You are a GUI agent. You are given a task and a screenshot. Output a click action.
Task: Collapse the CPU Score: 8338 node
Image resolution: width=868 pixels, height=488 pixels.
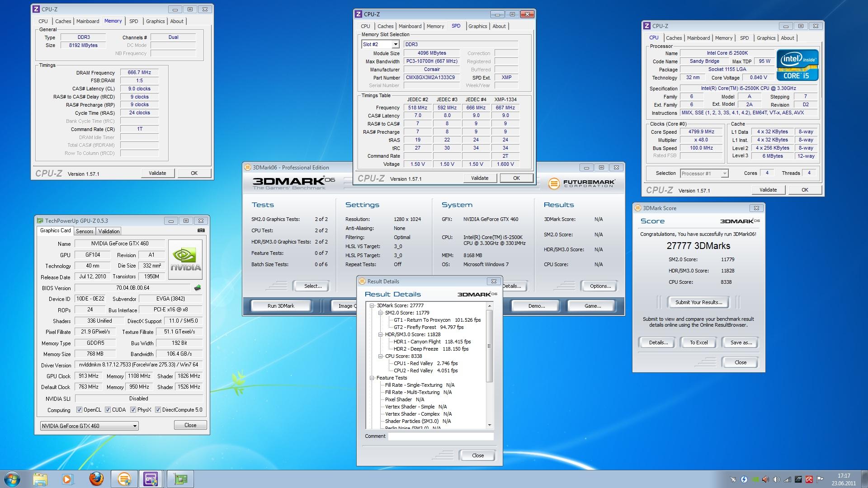(x=380, y=356)
